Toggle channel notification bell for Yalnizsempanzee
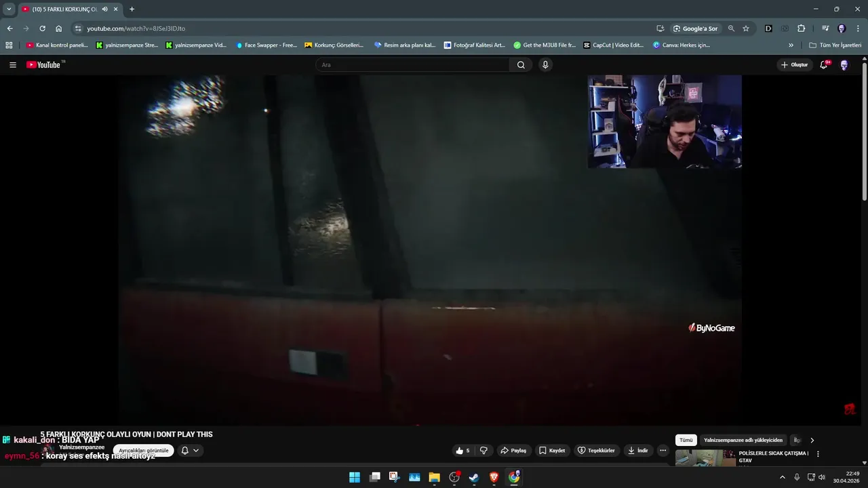The width and height of the screenshot is (868, 488). coord(184,451)
